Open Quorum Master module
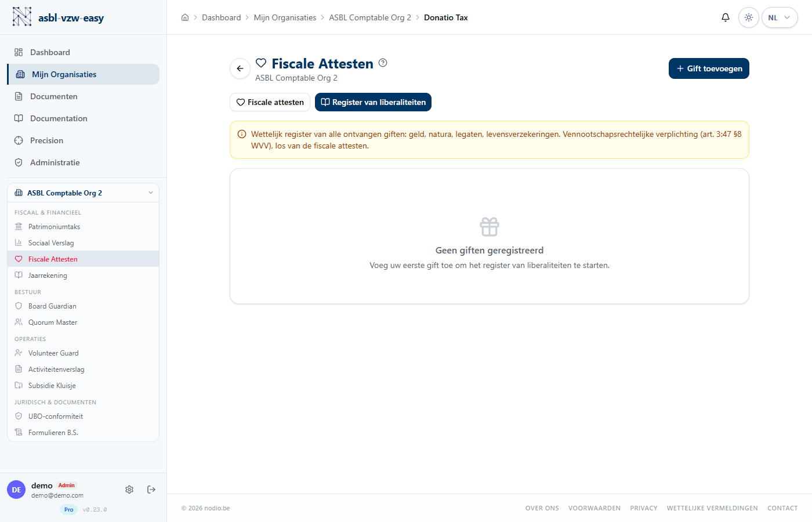The image size is (812, 522). 84,322
